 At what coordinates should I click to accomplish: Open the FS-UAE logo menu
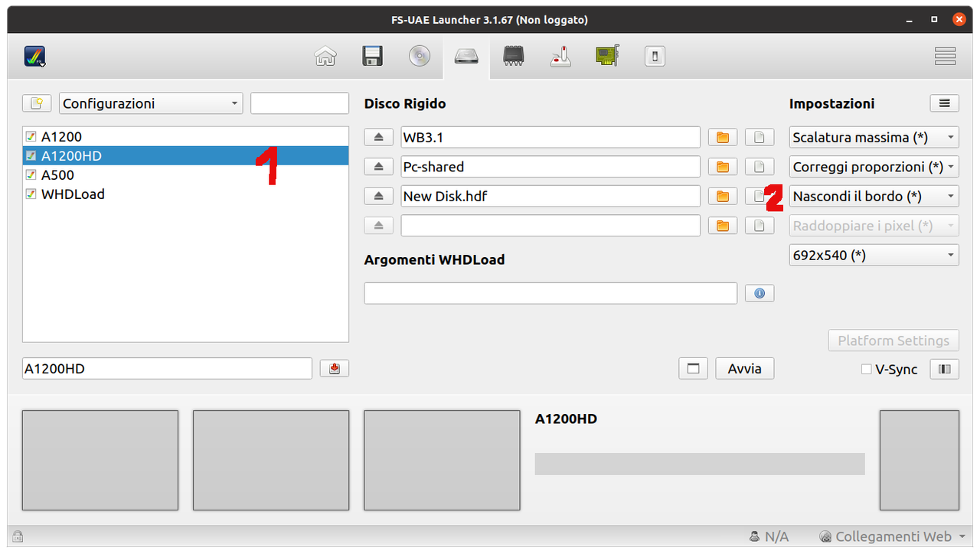click(x=34, y=56)
